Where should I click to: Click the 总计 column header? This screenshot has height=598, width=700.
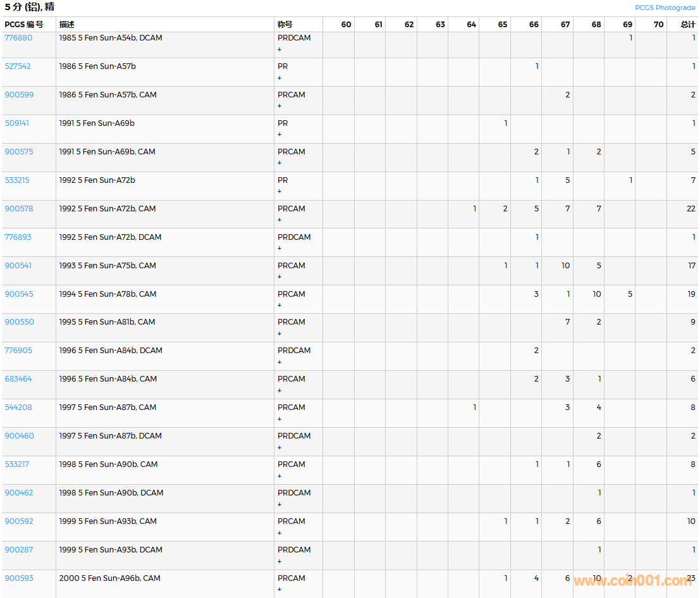687,25
